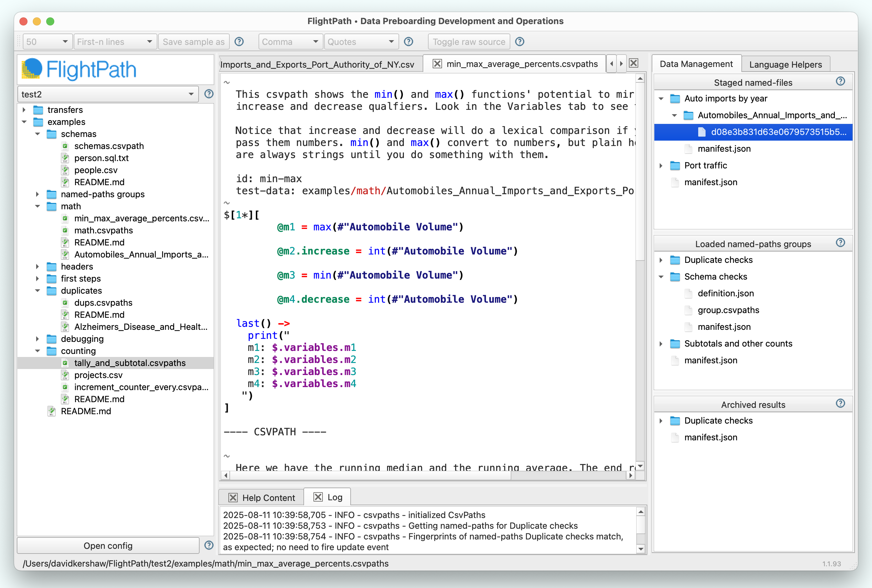The width and height of the screenshot is (872, 588).
Task: Click the definition.json file icon
Action: pyautogui.click(x=688, y=293)
